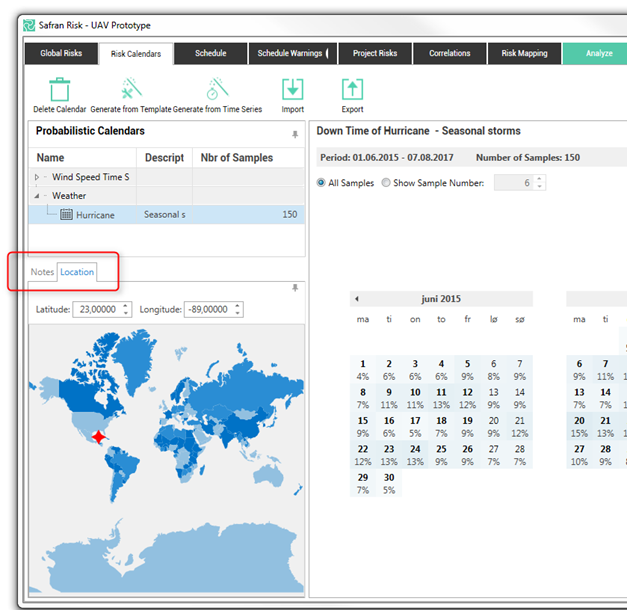Click the Generate from Template wand icon
This screenshot has width=627, height=610.
point(132,88)
